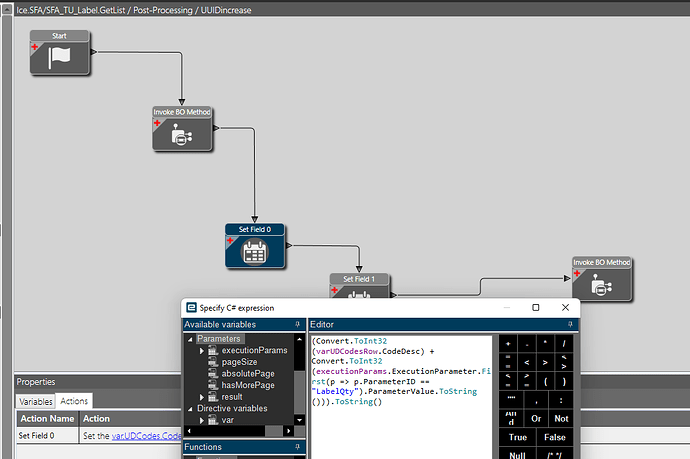
Task: Insert the less-than-or-equal operator
Action: pyautogui.click(x=508, y=381)
